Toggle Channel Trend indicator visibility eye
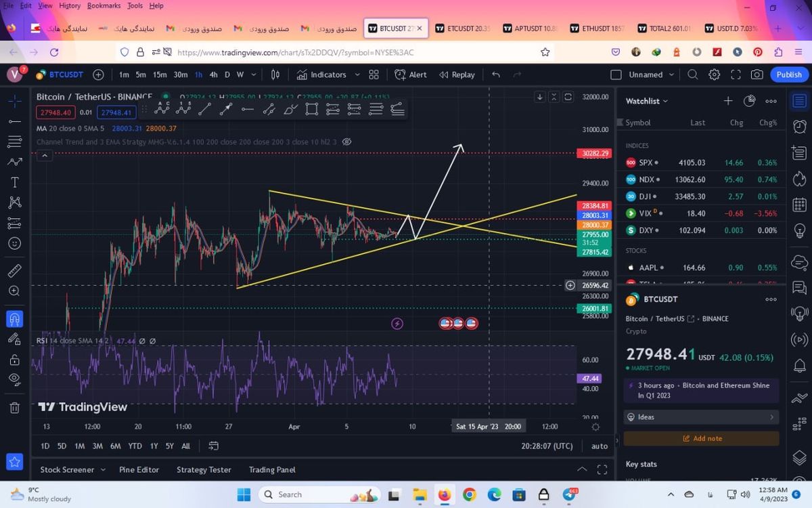812x508 pixels. 346,142
